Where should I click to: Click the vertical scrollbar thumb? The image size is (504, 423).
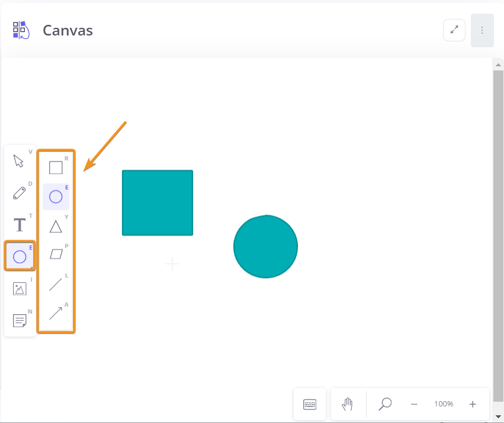[498, 236]
